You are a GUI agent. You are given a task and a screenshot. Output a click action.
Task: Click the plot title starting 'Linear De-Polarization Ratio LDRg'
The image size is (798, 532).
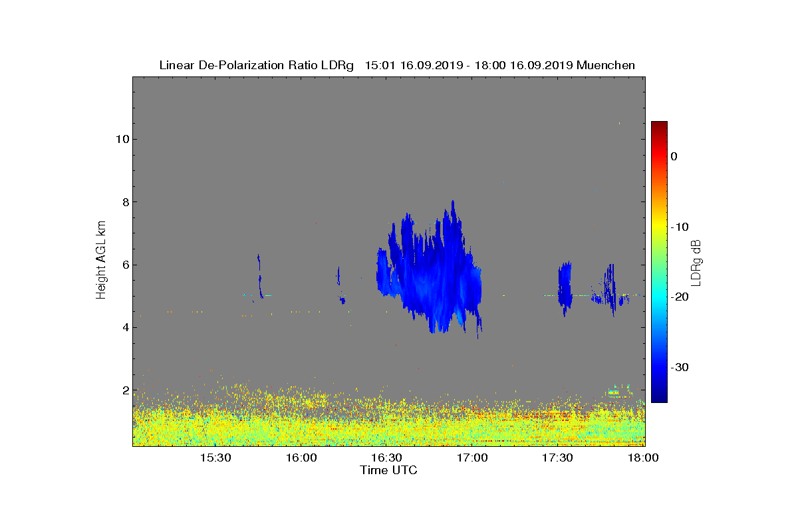[x=397, y=65]
